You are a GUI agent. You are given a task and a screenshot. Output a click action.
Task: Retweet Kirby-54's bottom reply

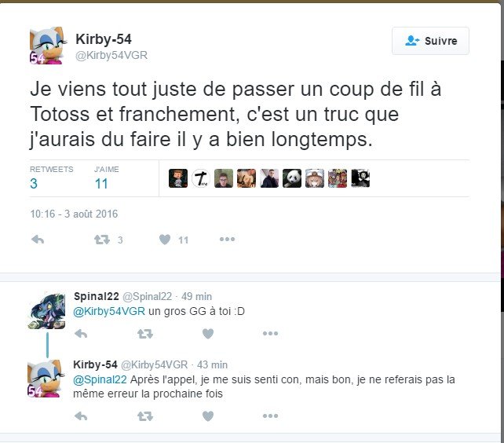(145, 416)
